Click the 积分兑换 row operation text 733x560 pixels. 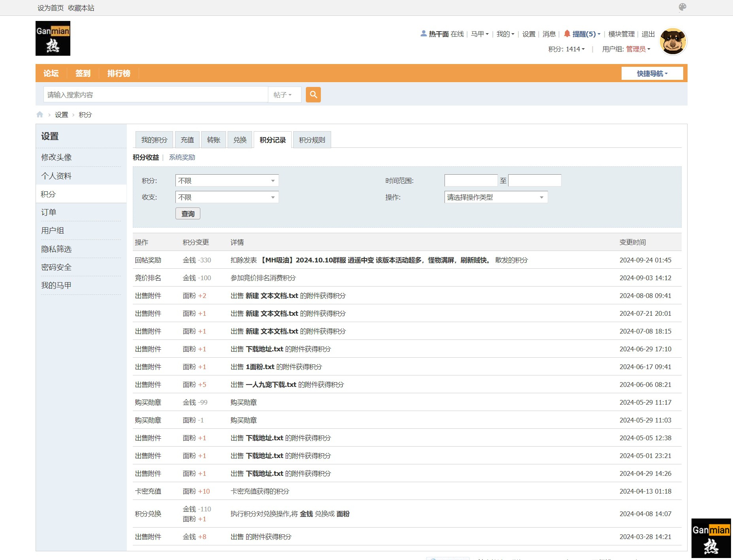(x=148, y=514)
